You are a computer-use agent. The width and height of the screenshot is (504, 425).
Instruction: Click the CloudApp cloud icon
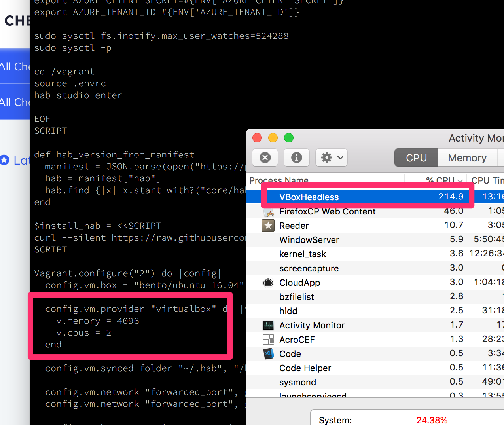268,283
